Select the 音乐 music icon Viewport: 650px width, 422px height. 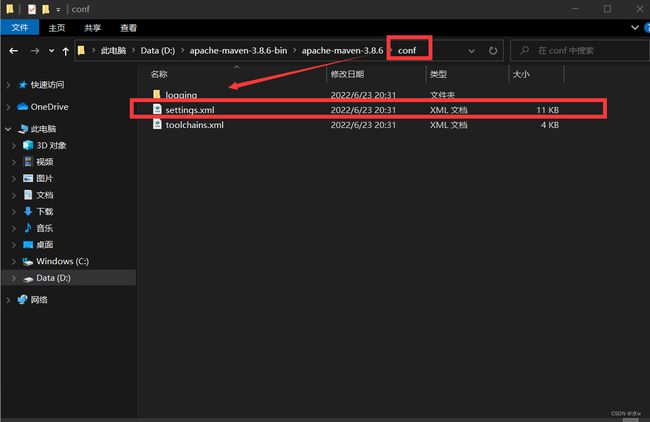tap(28, 228)
